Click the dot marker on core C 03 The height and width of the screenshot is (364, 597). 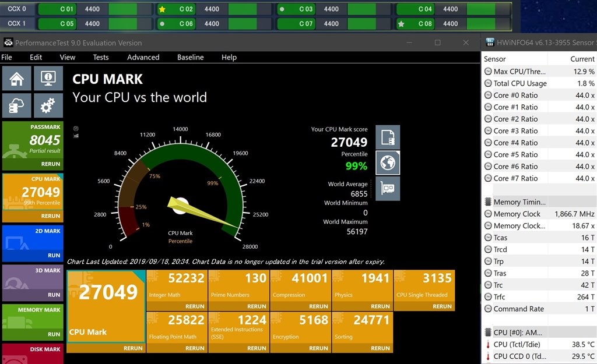click(282, 9)
